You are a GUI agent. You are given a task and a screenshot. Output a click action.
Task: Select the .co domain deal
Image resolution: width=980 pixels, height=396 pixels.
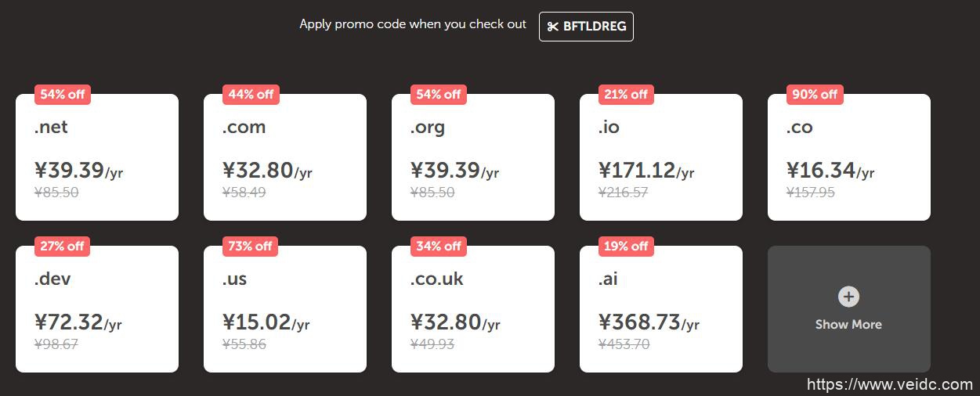[849, 157]
